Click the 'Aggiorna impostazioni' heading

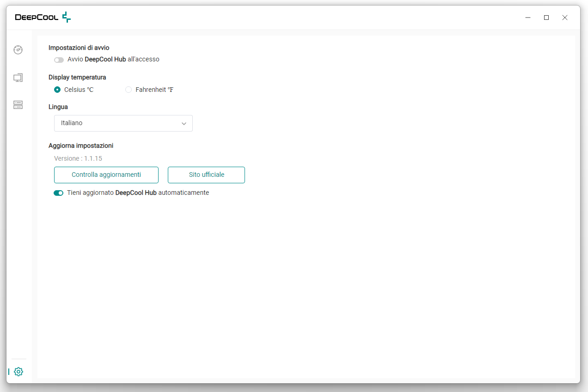coord(81,145)
